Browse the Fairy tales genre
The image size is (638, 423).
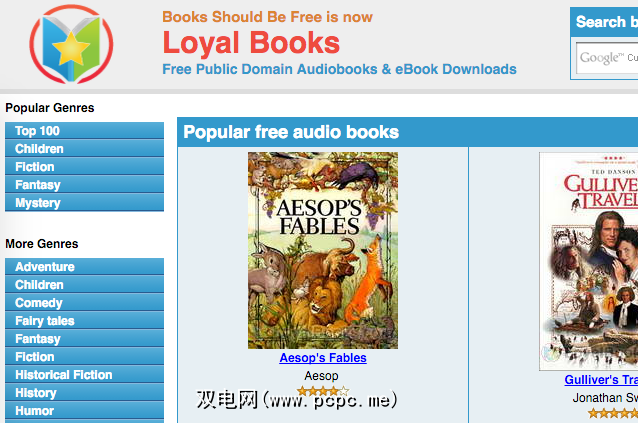(84, 321)
